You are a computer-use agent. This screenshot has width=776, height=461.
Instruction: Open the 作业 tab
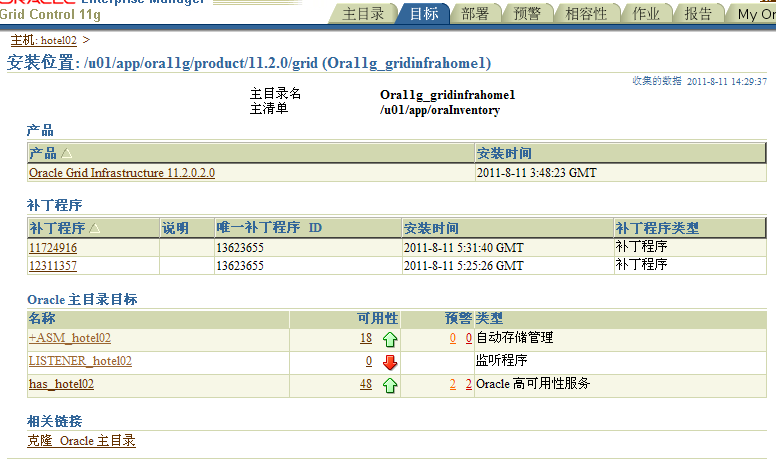coord(646,13)
